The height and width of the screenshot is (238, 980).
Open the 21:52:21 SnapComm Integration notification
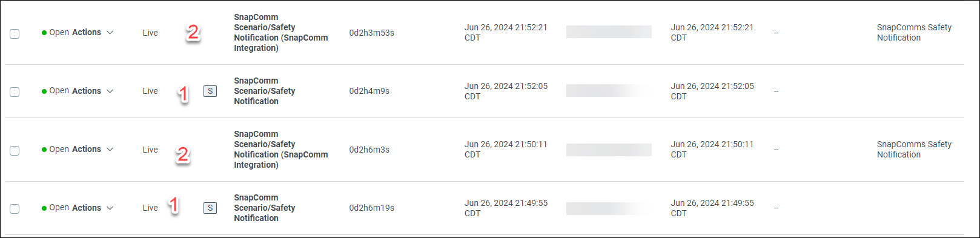pyautogui.click(x=281, y=33)
